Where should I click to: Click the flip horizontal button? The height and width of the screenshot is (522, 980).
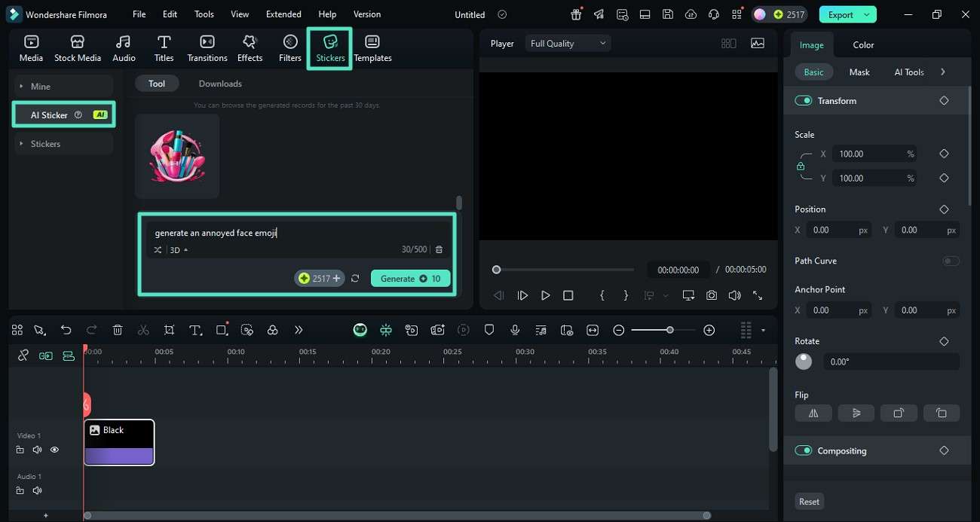813,413
